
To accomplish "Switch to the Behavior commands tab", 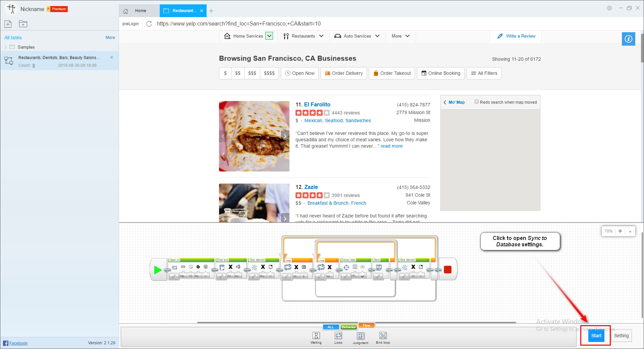I will click(x=349, y=327).
